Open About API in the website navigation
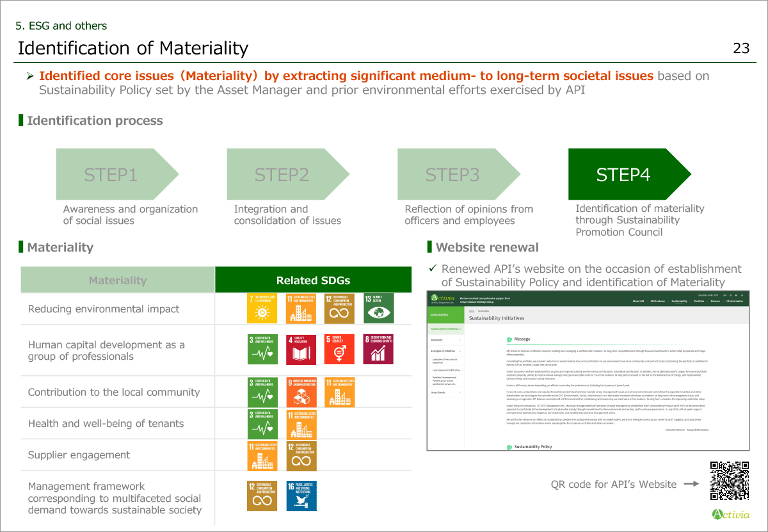This screenshot has height=532, width=768. click(x=638, y=301)
